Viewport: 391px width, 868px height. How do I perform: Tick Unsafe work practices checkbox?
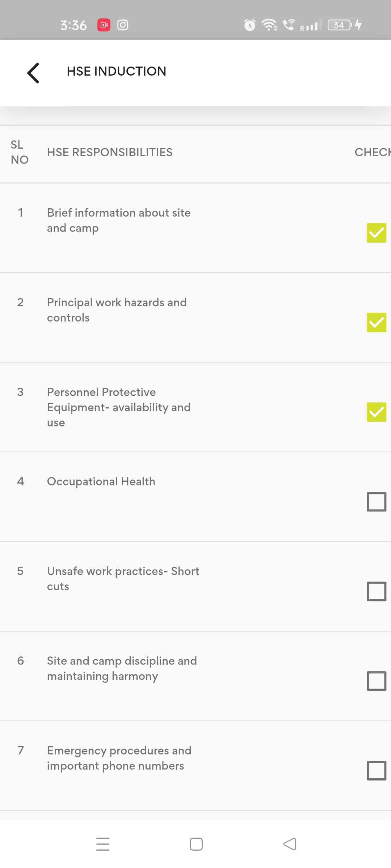(377, 591)
